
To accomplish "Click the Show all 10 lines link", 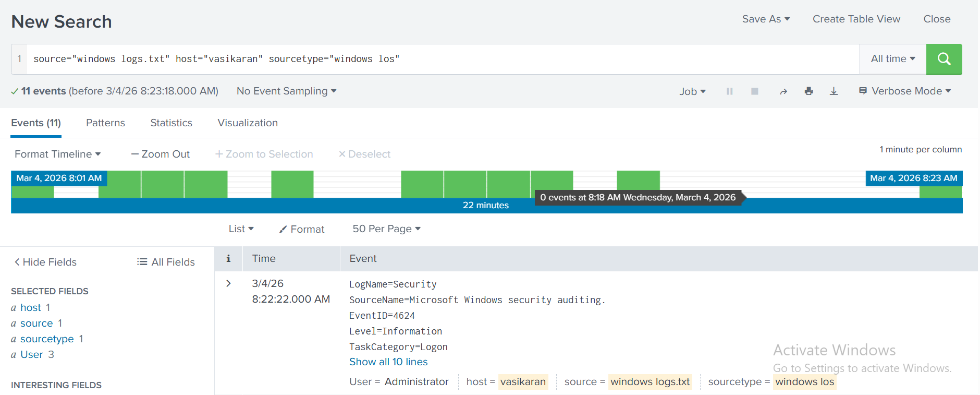I will (388, 362).
